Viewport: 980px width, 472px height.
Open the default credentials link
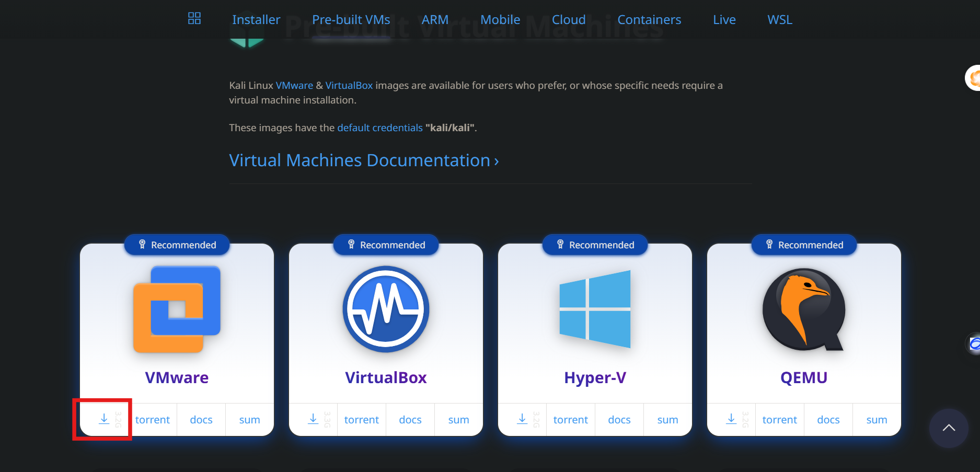(x=380, y=128)
